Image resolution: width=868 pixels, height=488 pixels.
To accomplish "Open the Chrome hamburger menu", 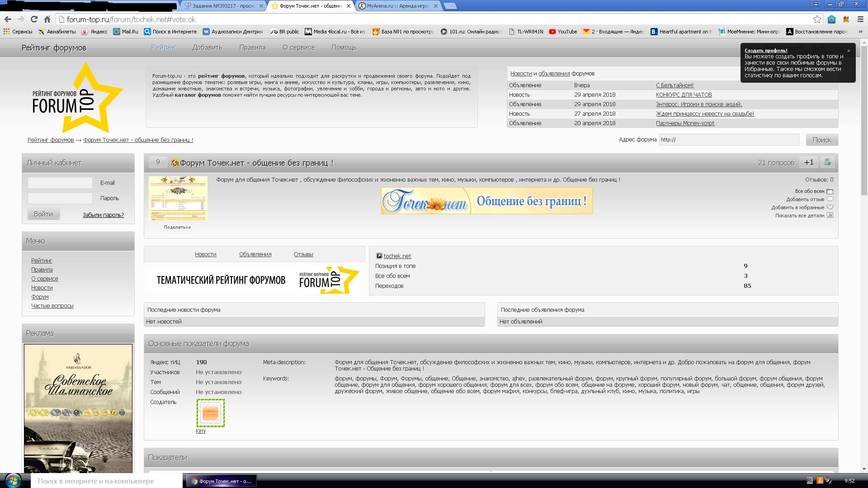I will tap(861, 19).
